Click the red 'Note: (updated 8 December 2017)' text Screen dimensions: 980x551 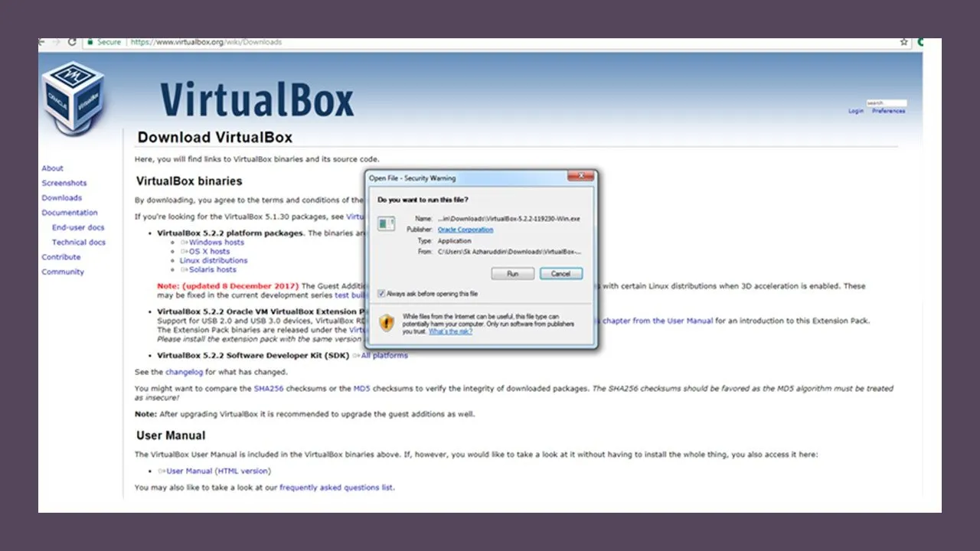point(228,286)
